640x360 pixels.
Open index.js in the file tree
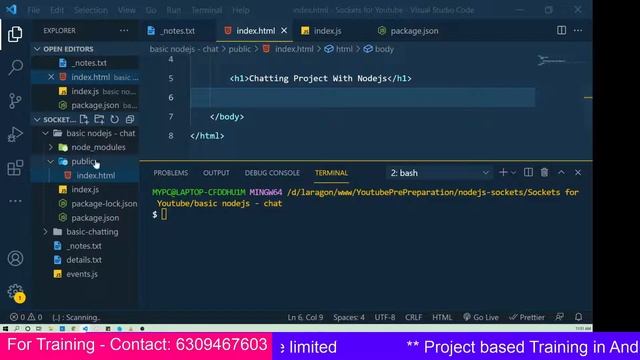pos(85,190)
